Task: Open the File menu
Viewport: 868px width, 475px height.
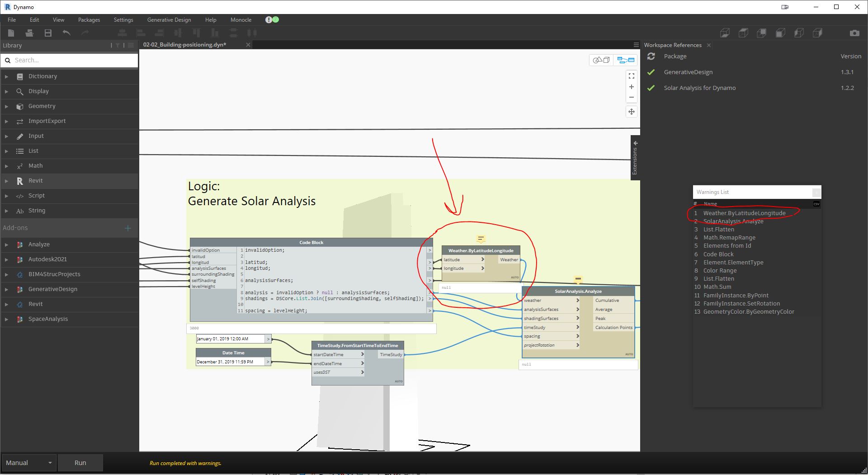Action: click(x=12, y=20)
